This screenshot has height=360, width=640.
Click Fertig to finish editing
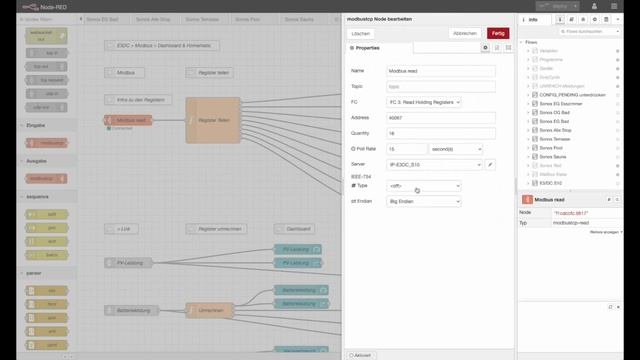coord(498,33)
